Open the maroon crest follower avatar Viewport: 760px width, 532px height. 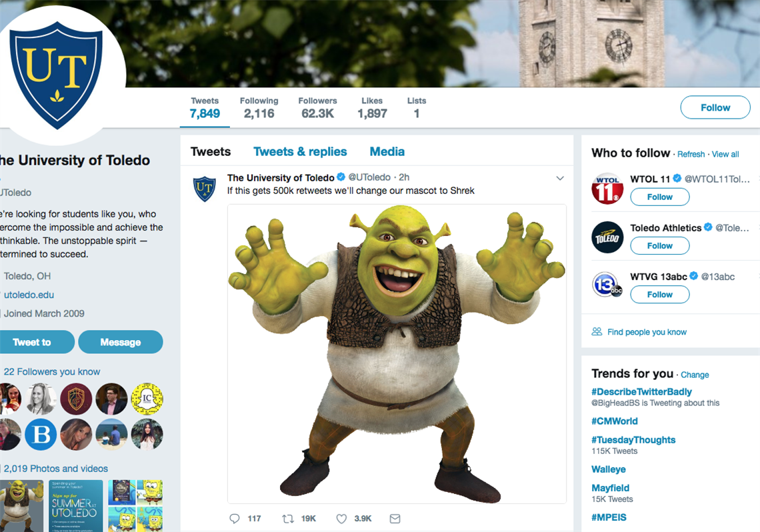[x=76, y=399]
